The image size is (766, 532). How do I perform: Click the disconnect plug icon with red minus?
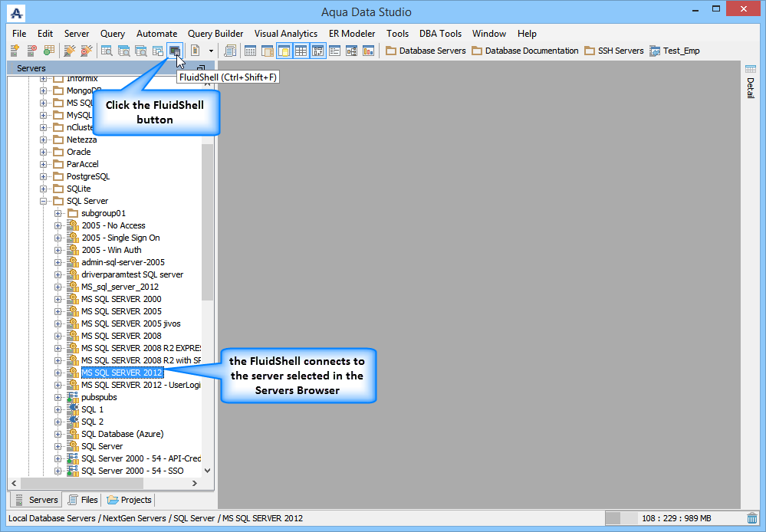tap(87, 51)
